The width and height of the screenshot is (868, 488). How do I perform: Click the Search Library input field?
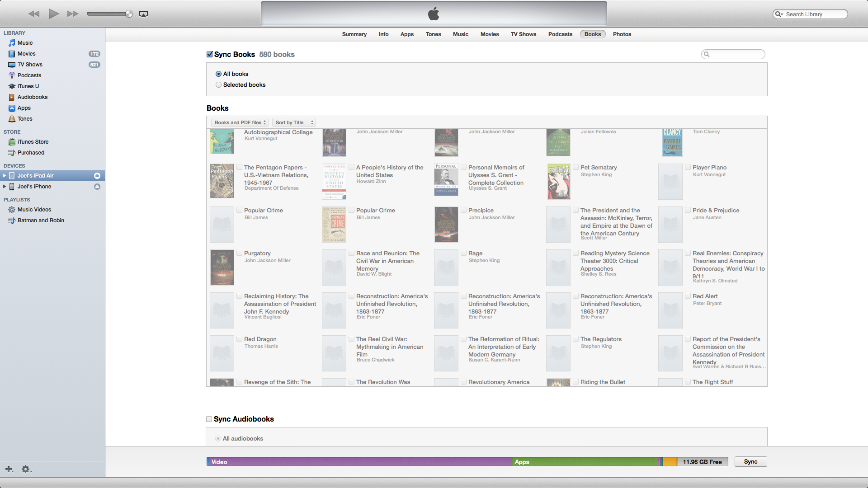pyautogui.click(x=810, y=14)
